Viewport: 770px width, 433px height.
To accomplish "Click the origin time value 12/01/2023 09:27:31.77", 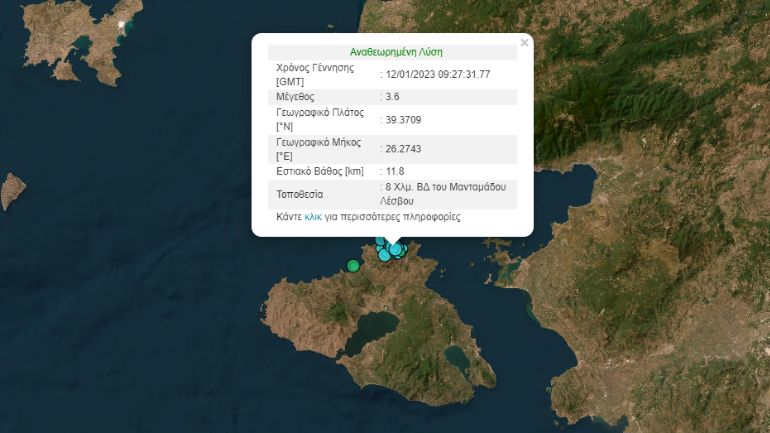I will coord(438,74).
